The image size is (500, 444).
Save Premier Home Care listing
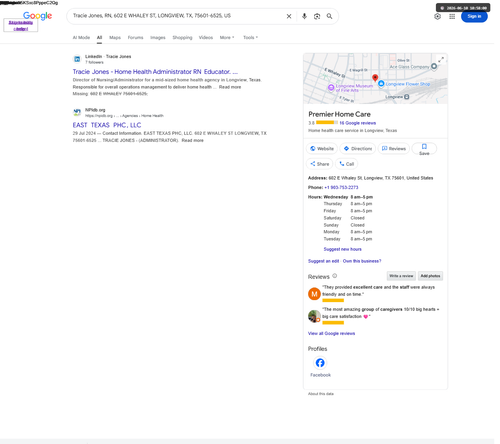click(x=424, y=149)
